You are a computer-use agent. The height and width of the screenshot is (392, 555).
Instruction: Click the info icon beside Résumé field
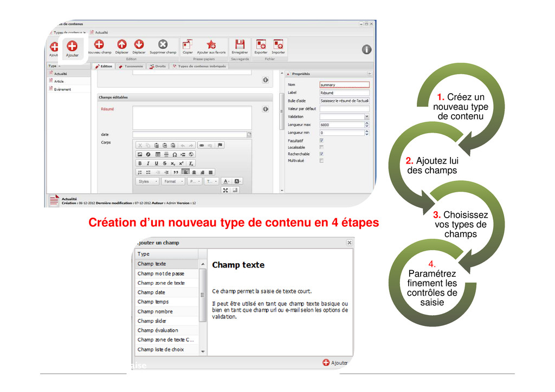266,109
